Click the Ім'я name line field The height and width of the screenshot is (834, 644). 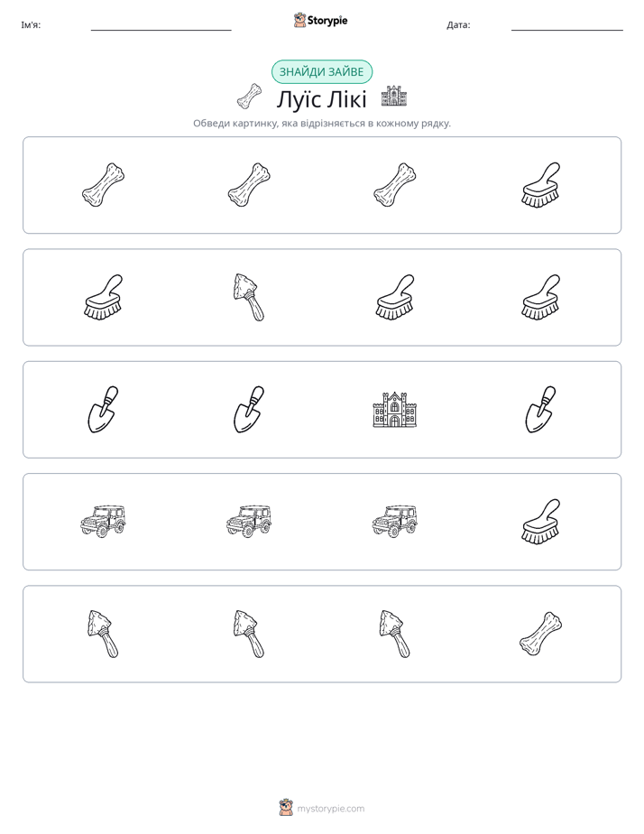pos(161,25)
